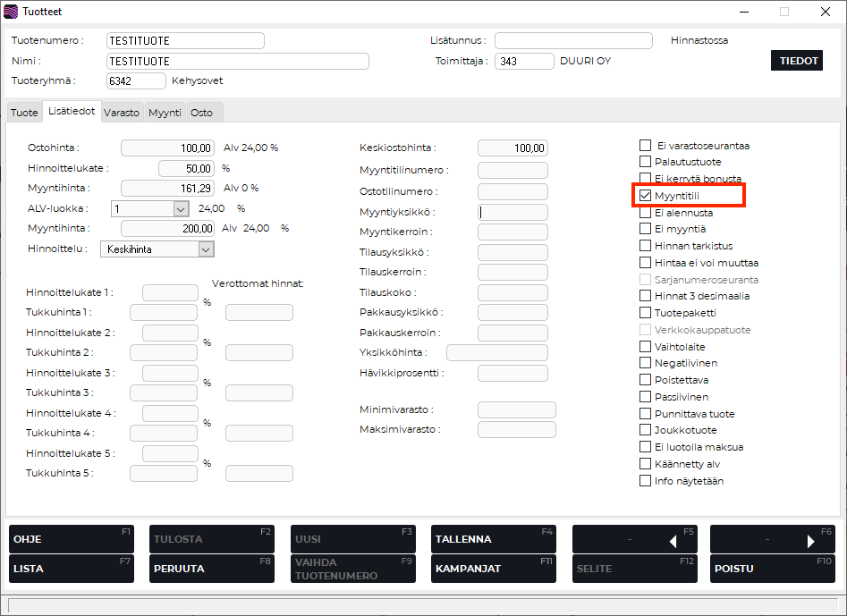Open KAMPANJAT from the bottom bar
The height and width of the screenshot is (616, 847).
click(493, 569)
